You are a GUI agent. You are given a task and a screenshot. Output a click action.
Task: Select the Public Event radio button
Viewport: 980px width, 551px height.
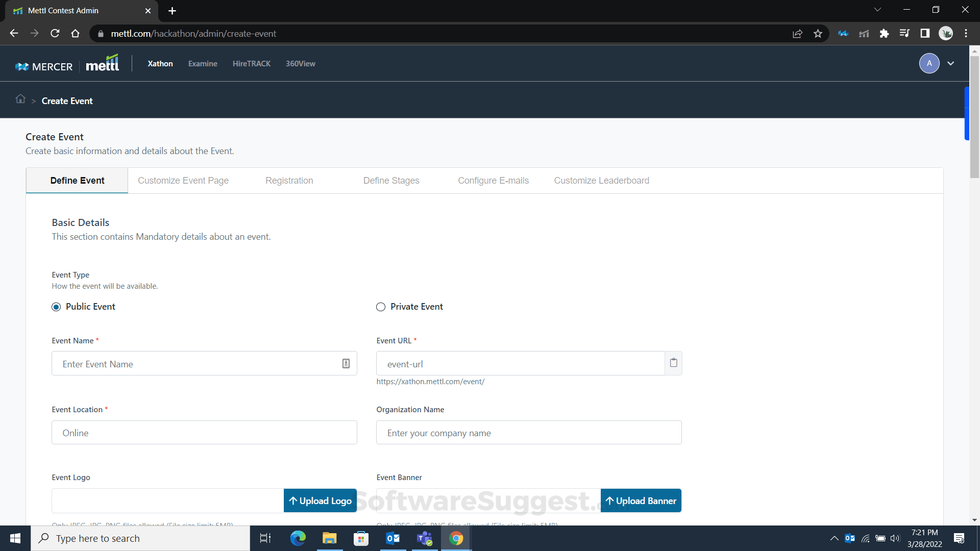point(56,307)
